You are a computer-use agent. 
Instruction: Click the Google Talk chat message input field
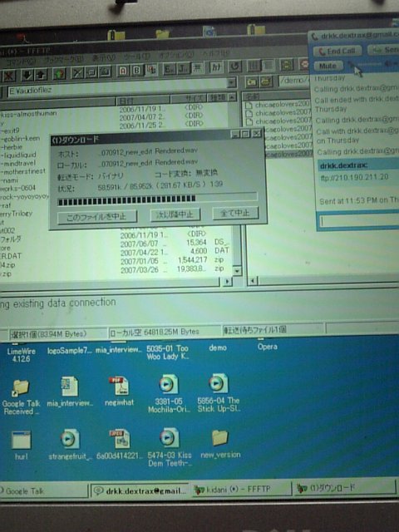(358, 221)
